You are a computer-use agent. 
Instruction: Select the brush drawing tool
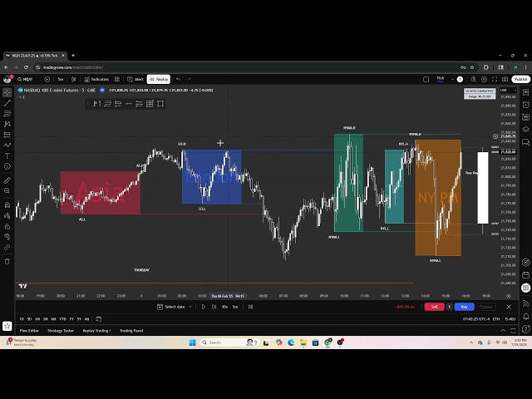[x=7, y=145]
